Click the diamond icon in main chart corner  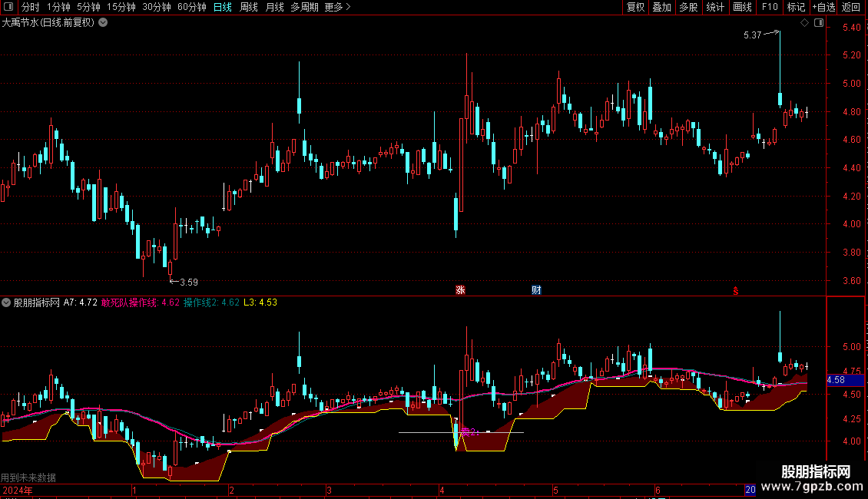tap(805, 23)
